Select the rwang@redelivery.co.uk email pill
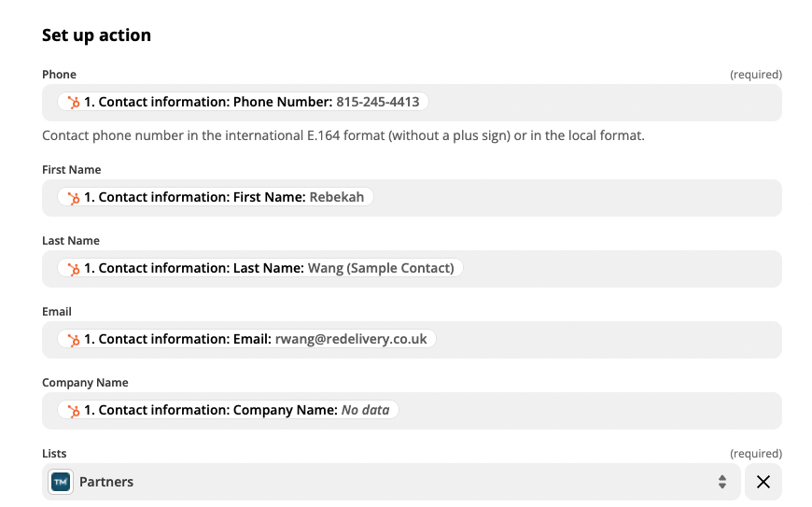The image size is (812, 507). tap(246, 339)
